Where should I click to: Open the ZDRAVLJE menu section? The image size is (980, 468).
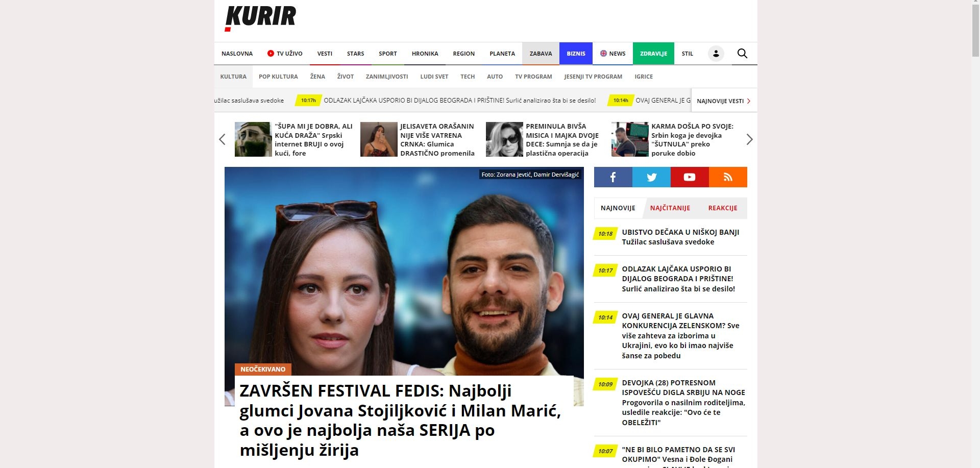(653, 54)
